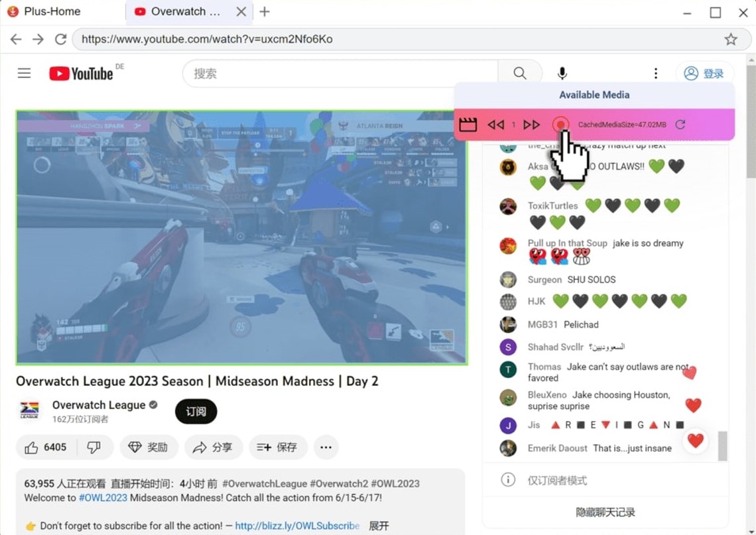
Task: Click the YouTube search input field
Action: [340, 73]
